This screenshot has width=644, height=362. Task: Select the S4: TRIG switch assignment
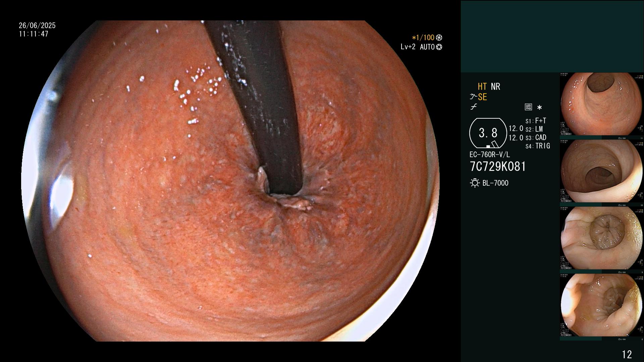pyautogui.click(x=538, y=146)
